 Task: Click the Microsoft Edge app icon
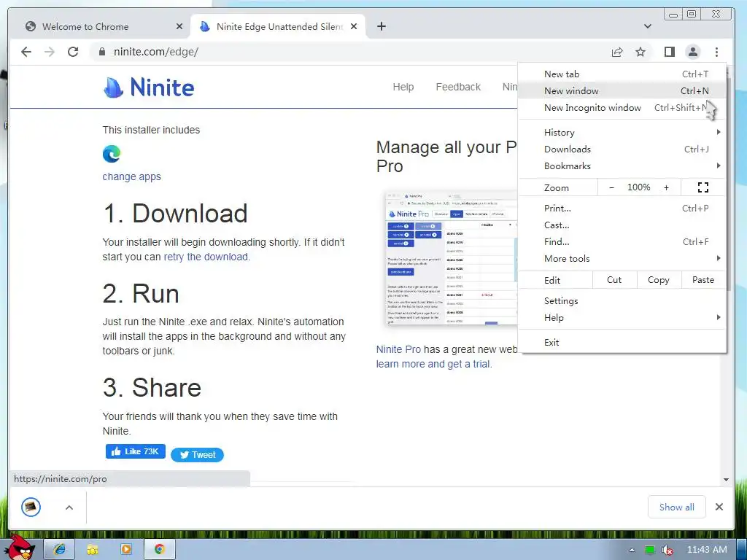[x=112, y=154]
